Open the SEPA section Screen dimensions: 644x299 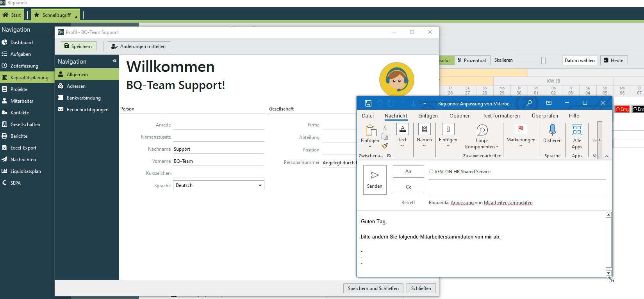pos(15,183)
